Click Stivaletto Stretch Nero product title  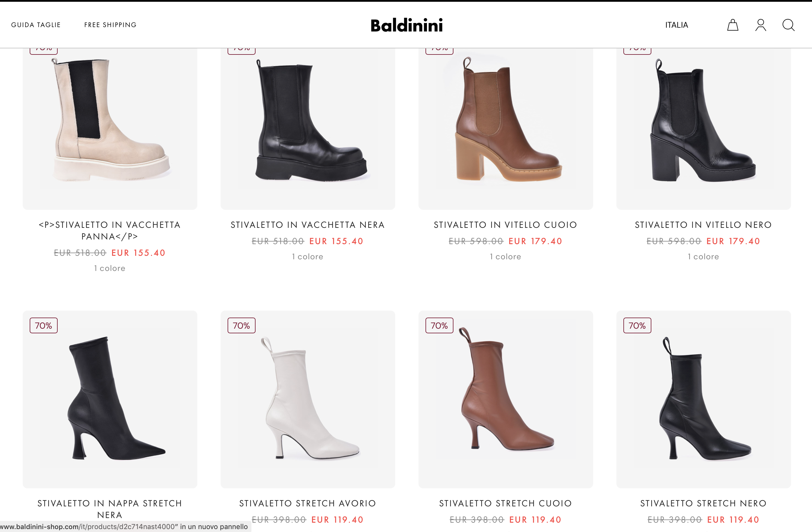click(703, 503)
